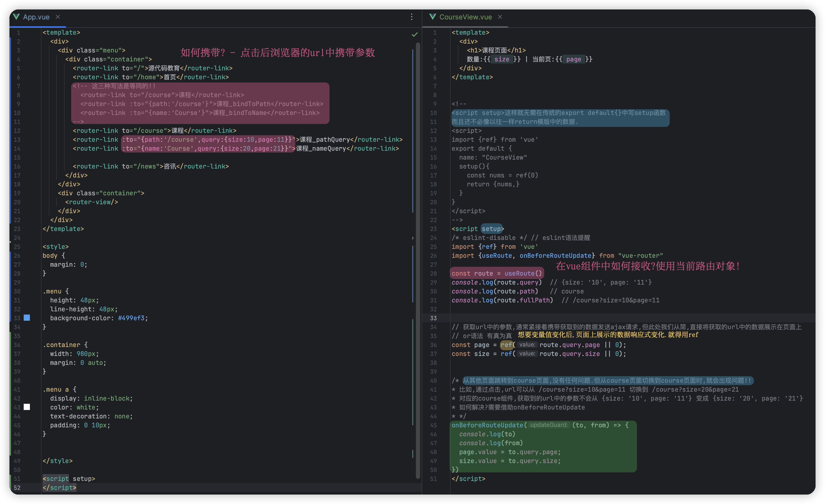825x504 pixels.
Task: Open the white color swatch beside line 43
Action: (x=27, y=407)
